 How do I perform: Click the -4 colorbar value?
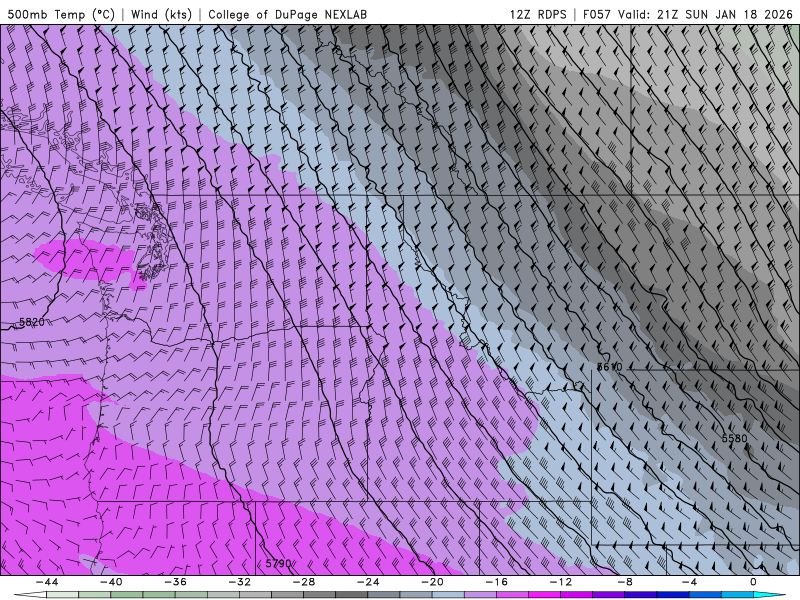tap(689, 582)
